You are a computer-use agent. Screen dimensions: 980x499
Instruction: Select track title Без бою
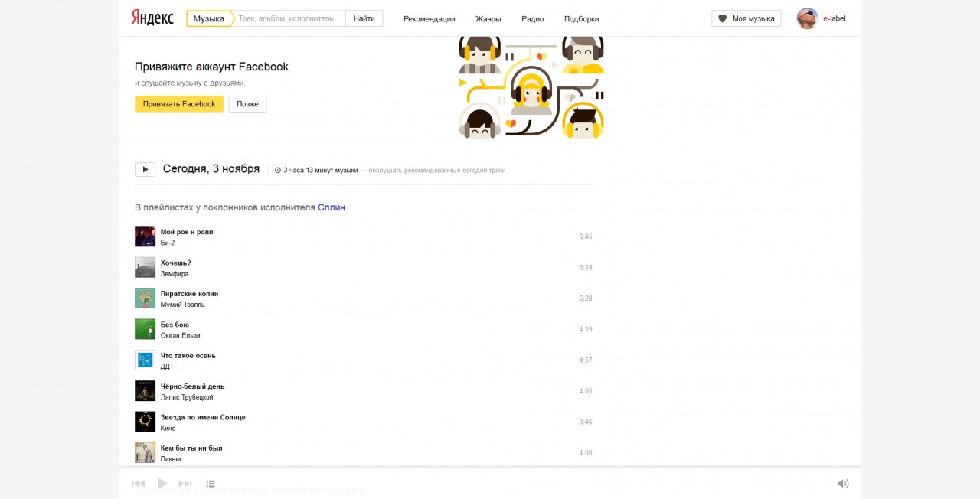tap(175, 325)
